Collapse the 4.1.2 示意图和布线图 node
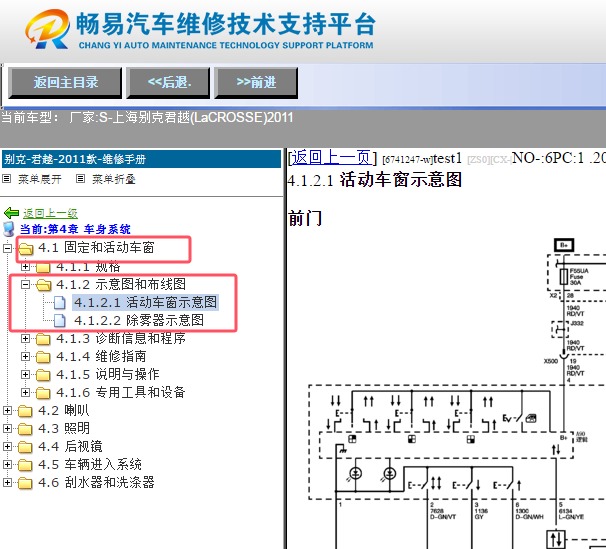Image resolution: width=606 pixels, height=549 pixels. 26,285
